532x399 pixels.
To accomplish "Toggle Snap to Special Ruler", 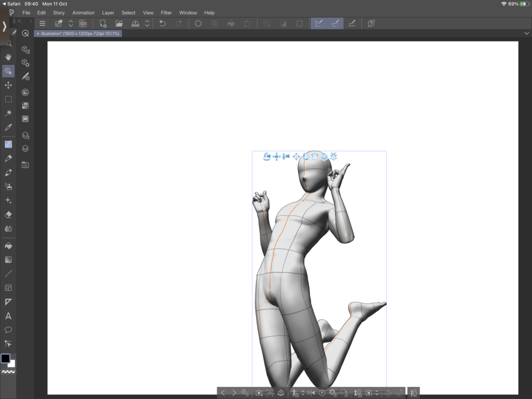I will pyautogui.click(x=335, y=23).
